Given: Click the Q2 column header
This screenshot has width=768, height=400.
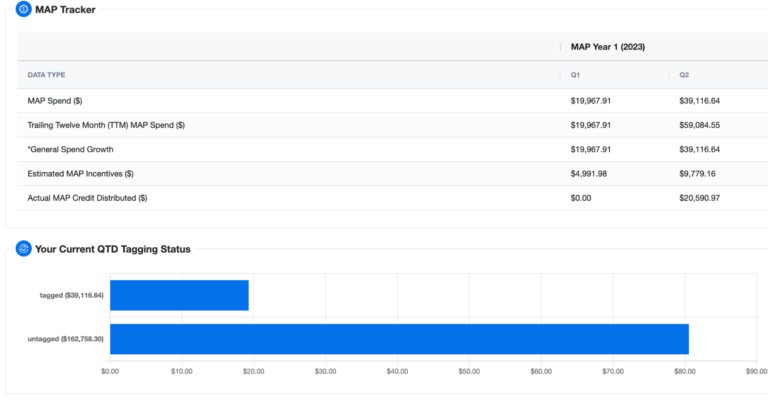Looking at the screenshot, I should point(684,75).
